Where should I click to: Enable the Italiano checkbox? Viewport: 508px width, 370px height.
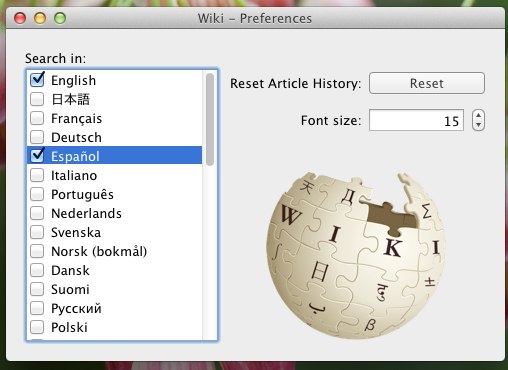[37, 175]
